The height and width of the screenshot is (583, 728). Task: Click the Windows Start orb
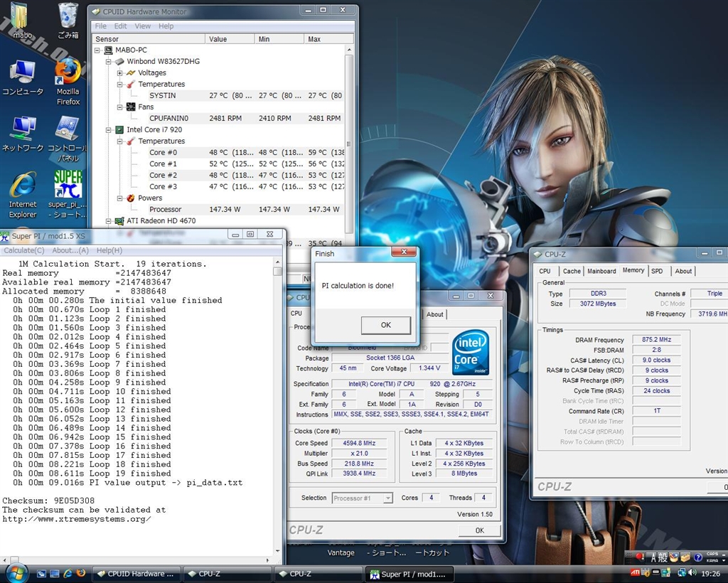(x=16, y=573)
